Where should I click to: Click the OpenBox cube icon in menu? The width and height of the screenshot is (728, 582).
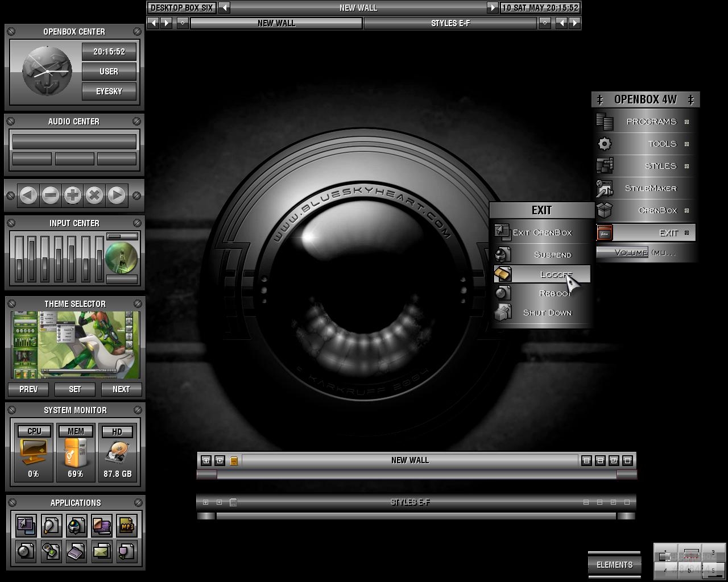(605, 210)
